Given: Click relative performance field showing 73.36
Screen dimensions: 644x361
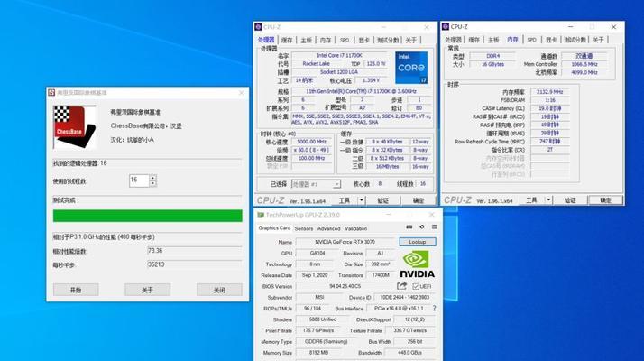Looking at the screenshot, I should (194, 251).
